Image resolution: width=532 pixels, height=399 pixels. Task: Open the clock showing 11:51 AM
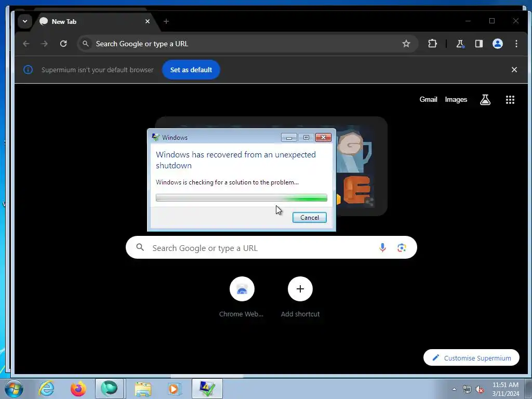(x=505, y=389)
